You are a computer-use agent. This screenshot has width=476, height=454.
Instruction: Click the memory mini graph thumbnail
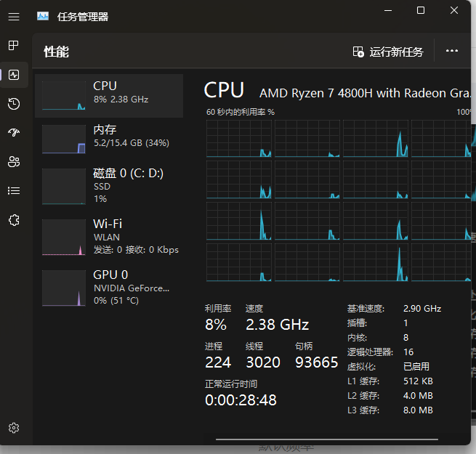click(x=64, y=139)
